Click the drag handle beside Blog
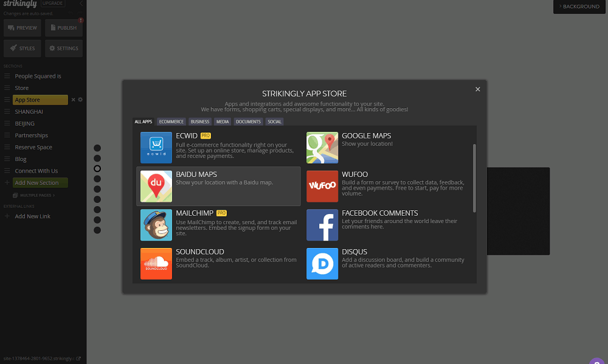 (x=7, y=159)
